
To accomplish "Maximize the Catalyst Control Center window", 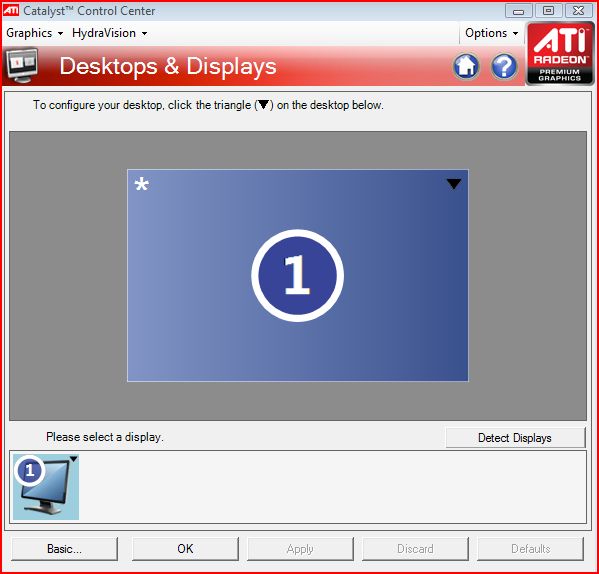I will 548,11.
